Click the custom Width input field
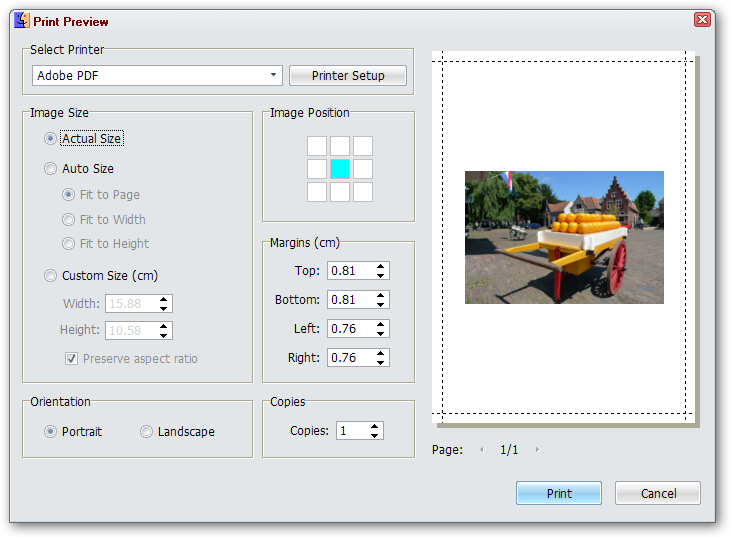 [x=131, y=304]
